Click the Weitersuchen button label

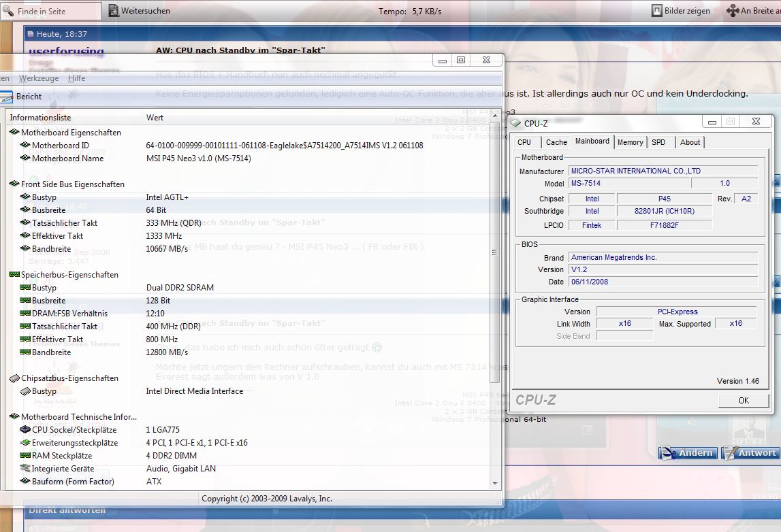pyautogui.click(x=146, y=10)
